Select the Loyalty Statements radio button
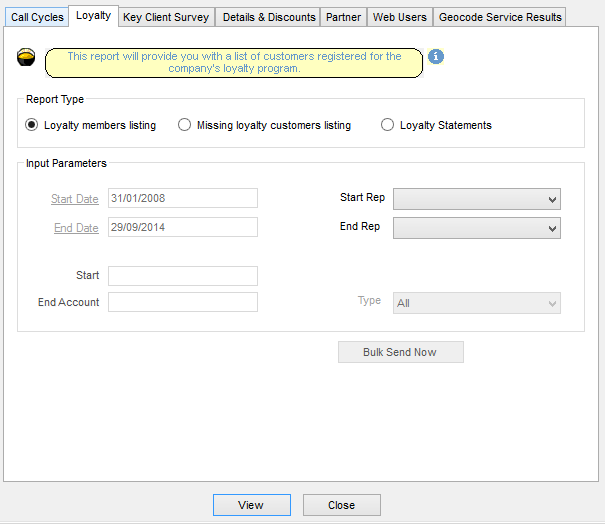Viewport: 605px width, 524px height. click(x=388, y=125)
